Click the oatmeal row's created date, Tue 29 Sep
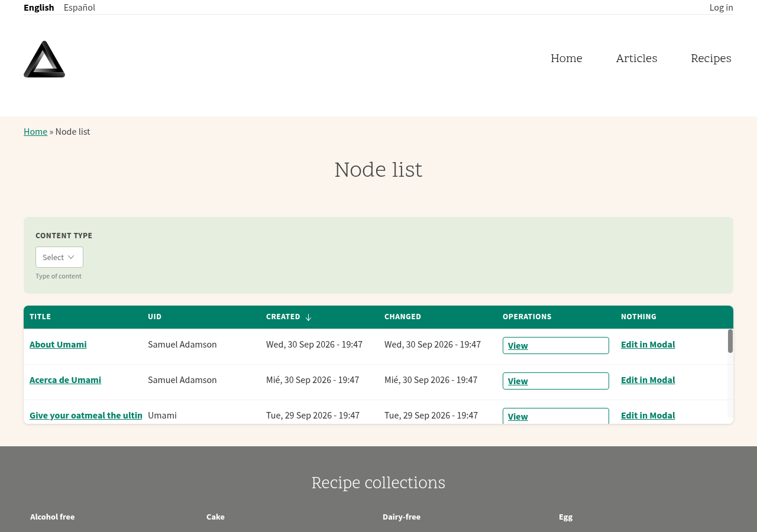 (x=313, y=416)
